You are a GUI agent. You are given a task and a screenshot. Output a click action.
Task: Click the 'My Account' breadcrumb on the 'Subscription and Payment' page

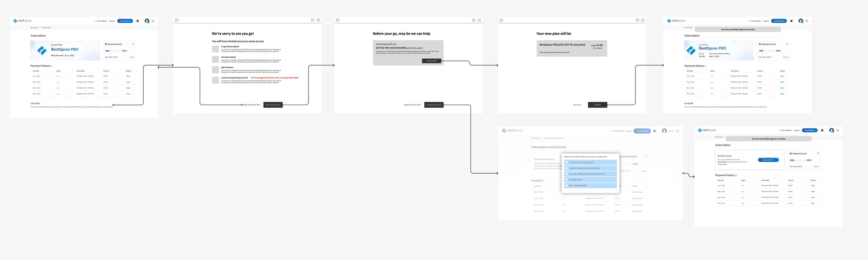click(x=536, y=138)
